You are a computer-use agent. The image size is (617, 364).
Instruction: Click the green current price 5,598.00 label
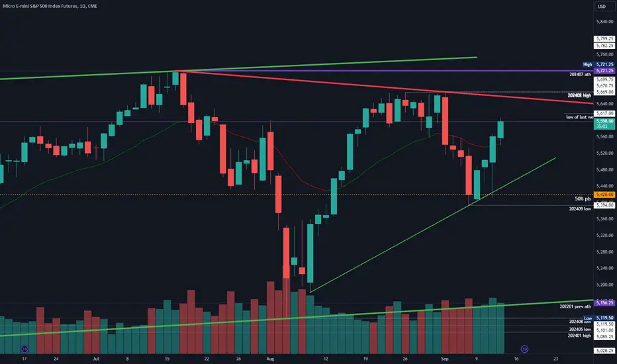click(604, 124)
